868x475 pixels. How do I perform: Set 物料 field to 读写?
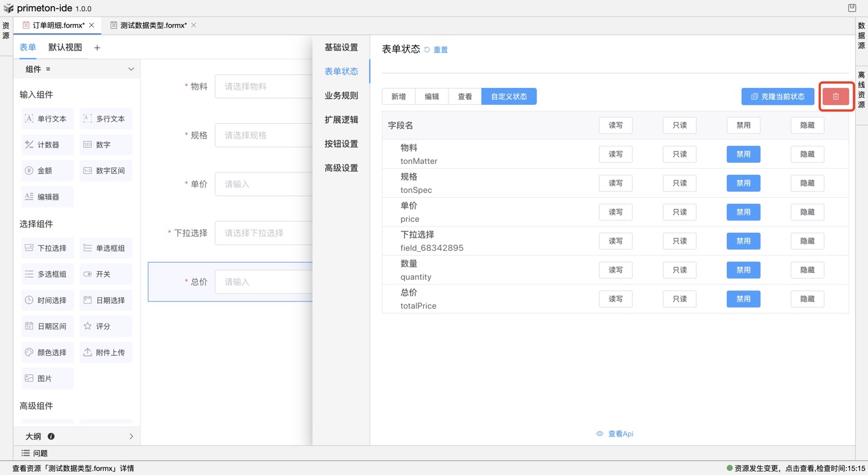615,154
